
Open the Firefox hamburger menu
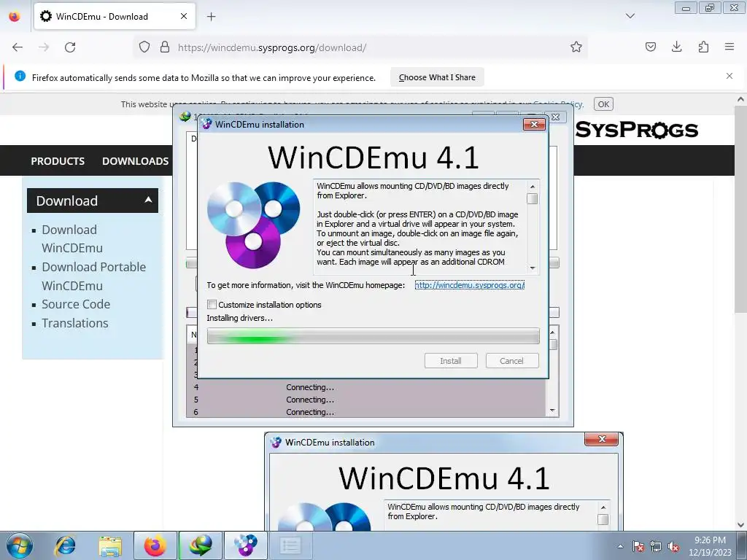pyautogui.click(x=729, y=47)
